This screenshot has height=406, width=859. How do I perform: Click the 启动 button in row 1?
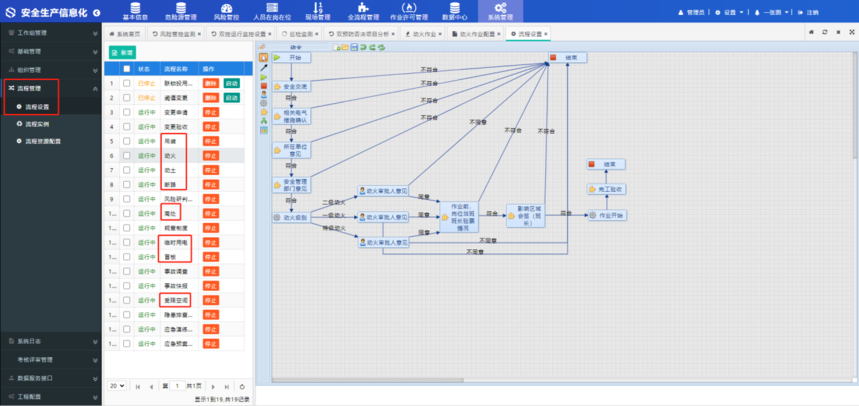[232, 84]
